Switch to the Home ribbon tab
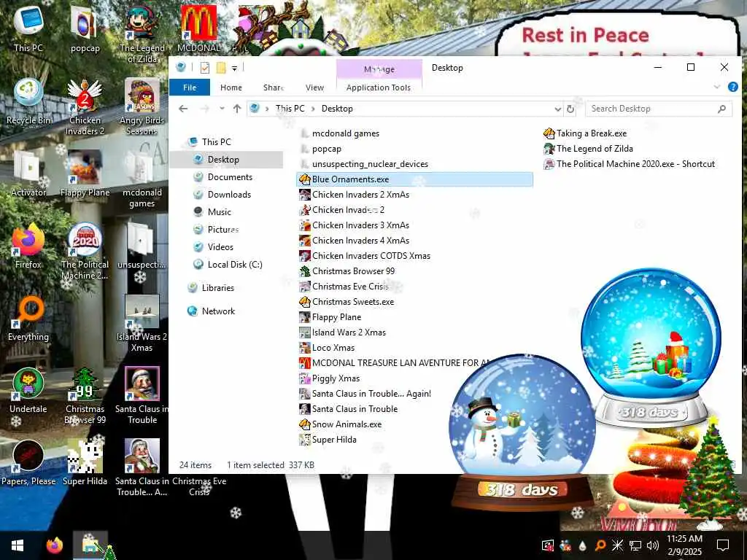 coord(231,87)
